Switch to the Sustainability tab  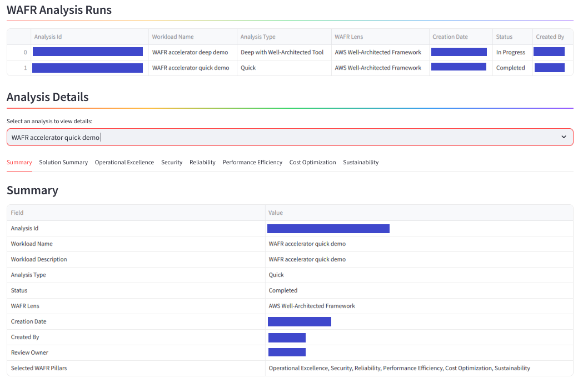pyautogui.click(x=361, y=162)
